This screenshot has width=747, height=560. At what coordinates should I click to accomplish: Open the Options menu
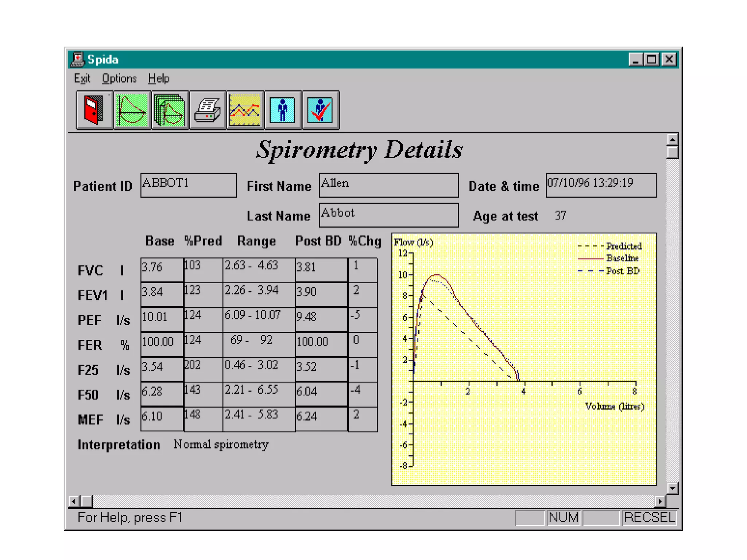point(119,79)
